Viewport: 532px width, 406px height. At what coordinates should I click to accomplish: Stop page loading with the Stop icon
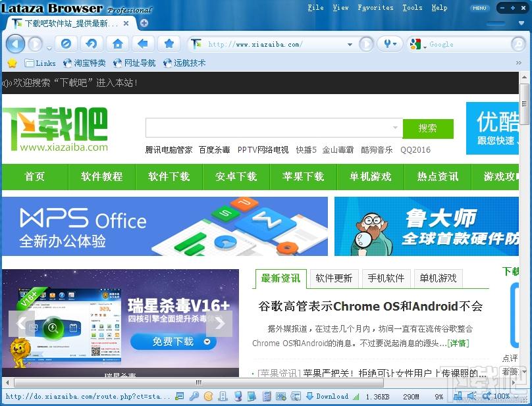[66, 43]
